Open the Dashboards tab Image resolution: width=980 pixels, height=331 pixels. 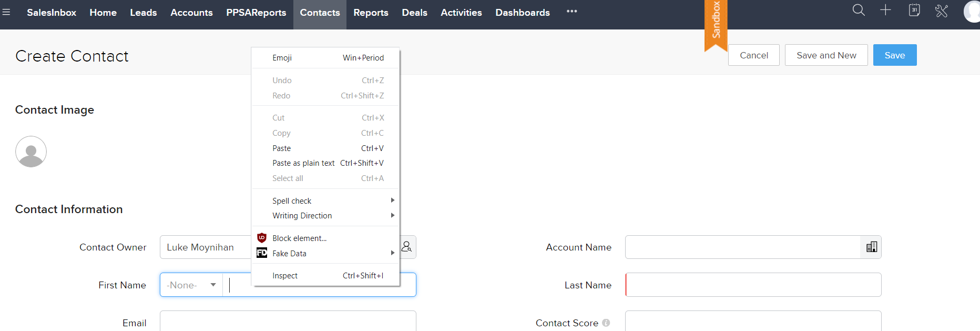point(523,12)
